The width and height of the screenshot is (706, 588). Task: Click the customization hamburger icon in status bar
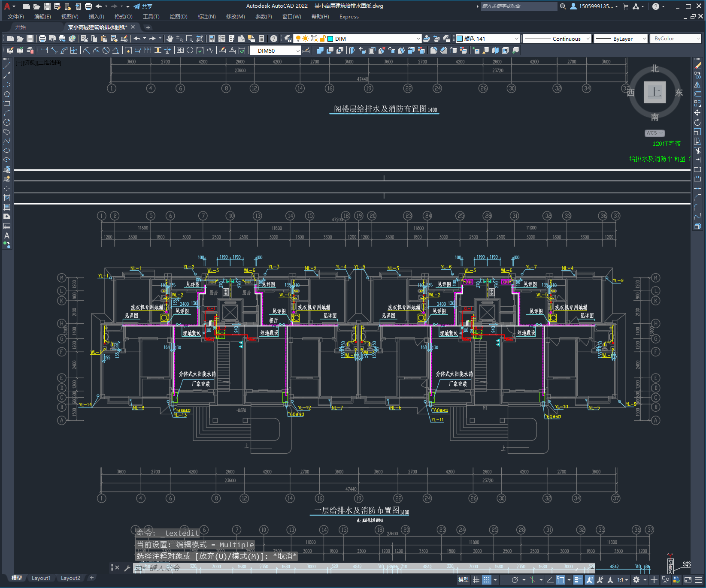tap(699, 580)
